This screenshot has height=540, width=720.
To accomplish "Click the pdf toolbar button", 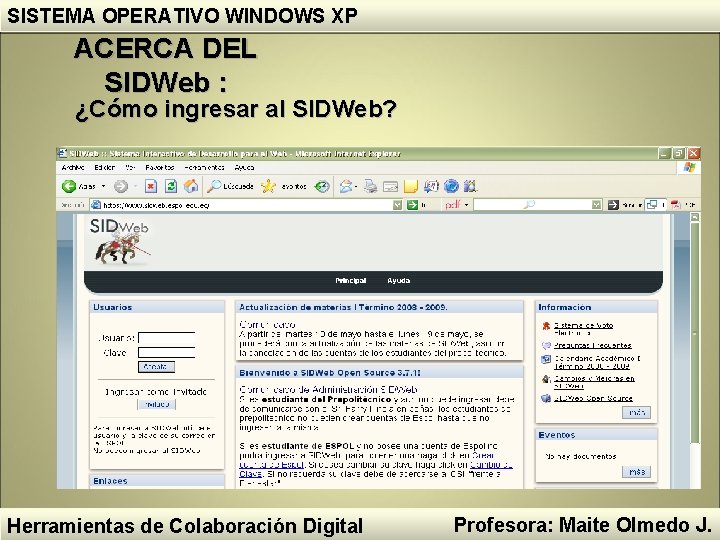I will [453, 205].
